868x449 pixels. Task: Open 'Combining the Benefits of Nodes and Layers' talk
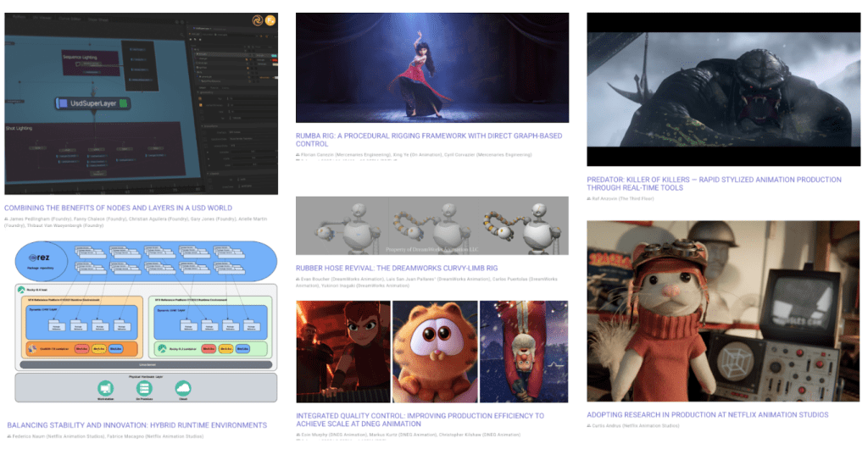[x=118, y=208]
